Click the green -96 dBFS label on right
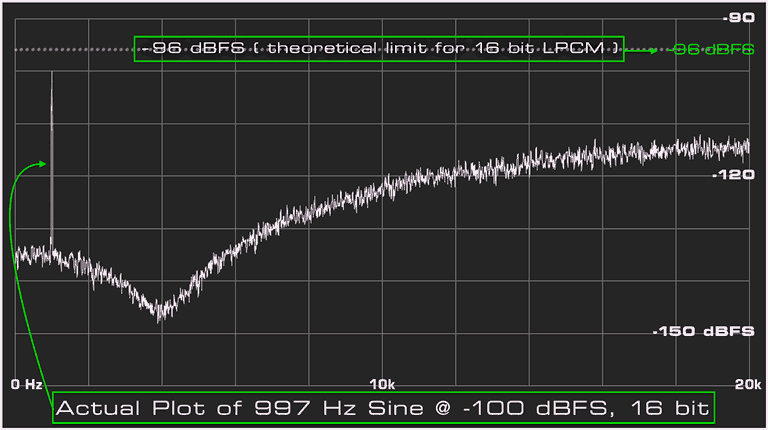This screenshot has height=430, width=768. tap(713, 49)
